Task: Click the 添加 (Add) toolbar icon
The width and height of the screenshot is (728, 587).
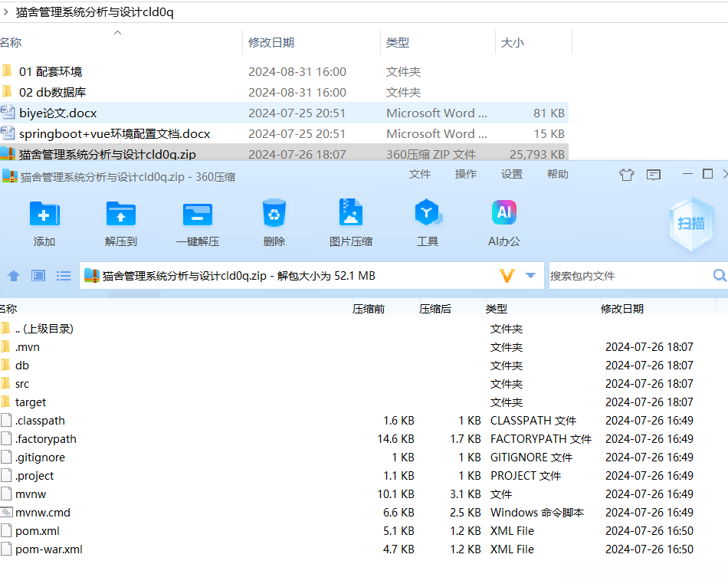Action: (44, 214)
